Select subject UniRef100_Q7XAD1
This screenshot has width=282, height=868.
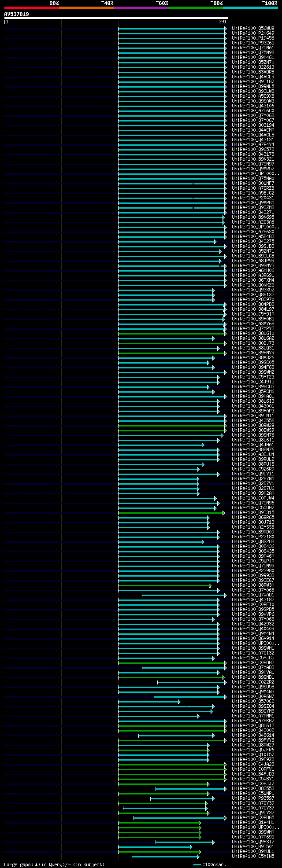pyautogui.click(x=253, y=595)
